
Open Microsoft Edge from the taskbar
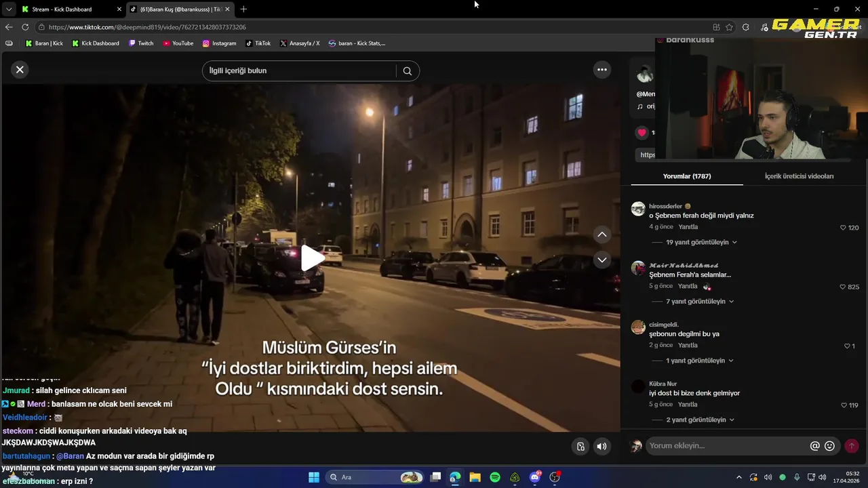tap(455, 477)
